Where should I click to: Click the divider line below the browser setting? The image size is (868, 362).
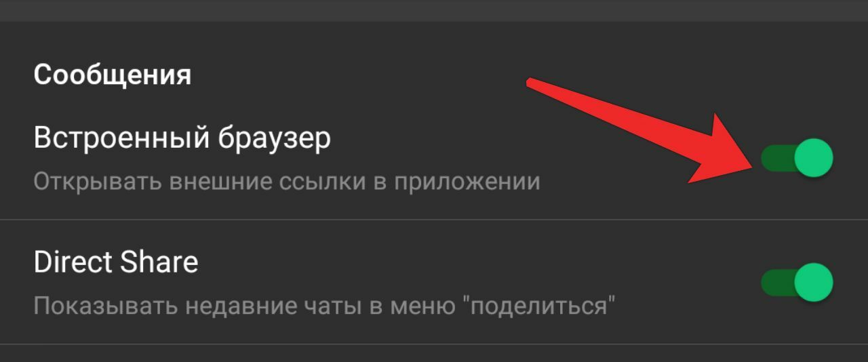434,220
